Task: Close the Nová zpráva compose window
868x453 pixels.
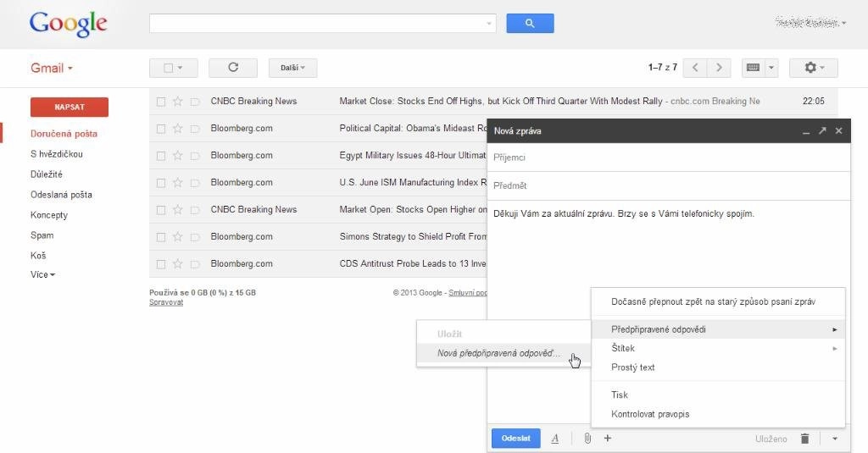Action: coord(838,130)
